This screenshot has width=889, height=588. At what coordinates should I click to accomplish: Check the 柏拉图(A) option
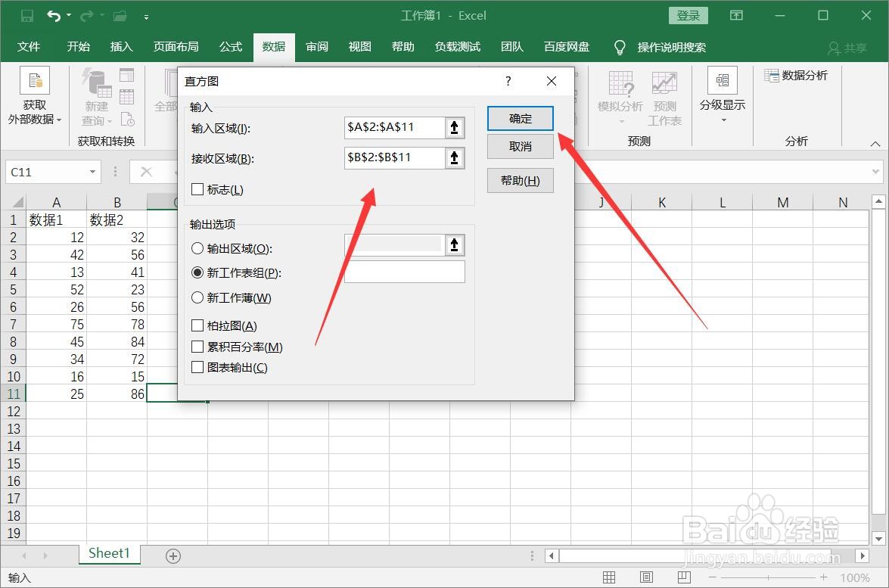[197, 325]
